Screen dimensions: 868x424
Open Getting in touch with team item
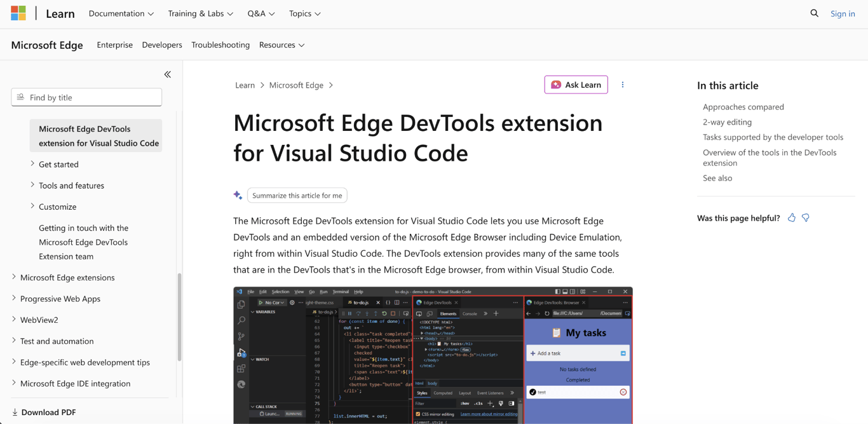[x=83, y=242]
